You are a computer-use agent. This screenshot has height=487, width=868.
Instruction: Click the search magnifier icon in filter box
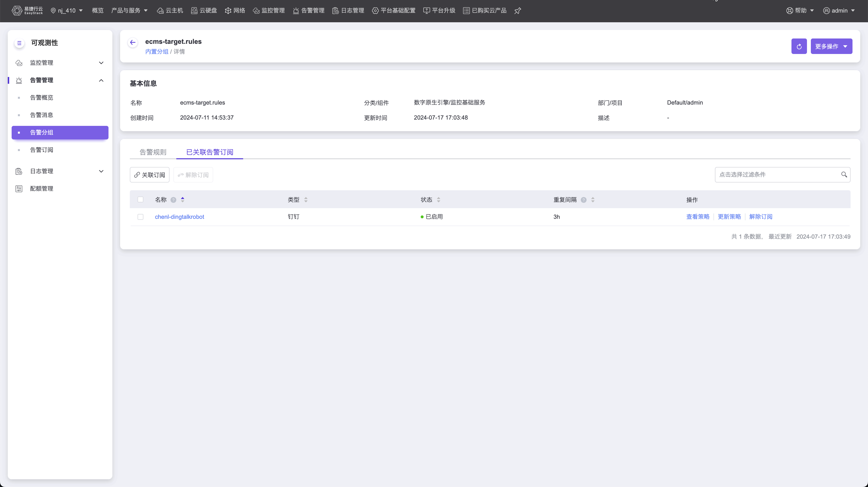[x=844, y=175]
